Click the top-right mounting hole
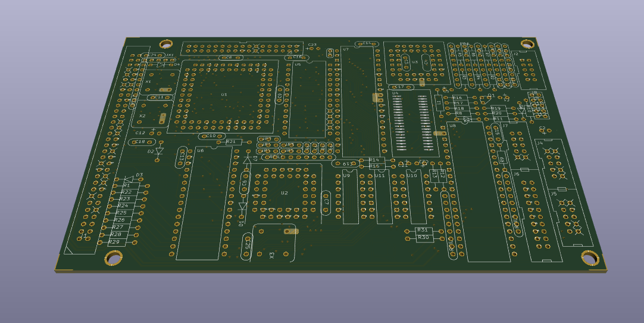The height and width of the screenshot is (323, 644). 528,43
